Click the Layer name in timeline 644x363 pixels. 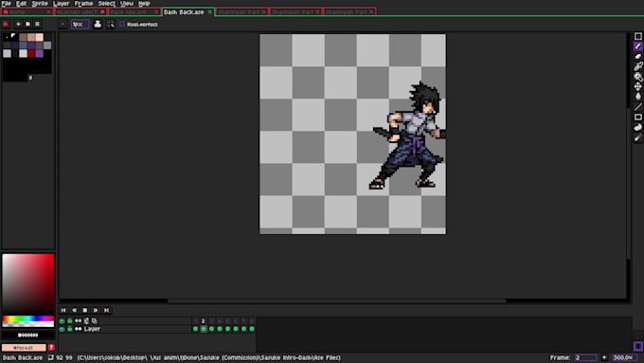(92, 329)
